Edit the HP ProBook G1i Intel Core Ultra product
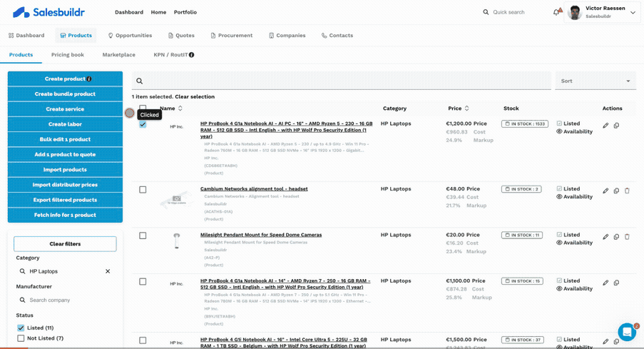 [605, 342]
